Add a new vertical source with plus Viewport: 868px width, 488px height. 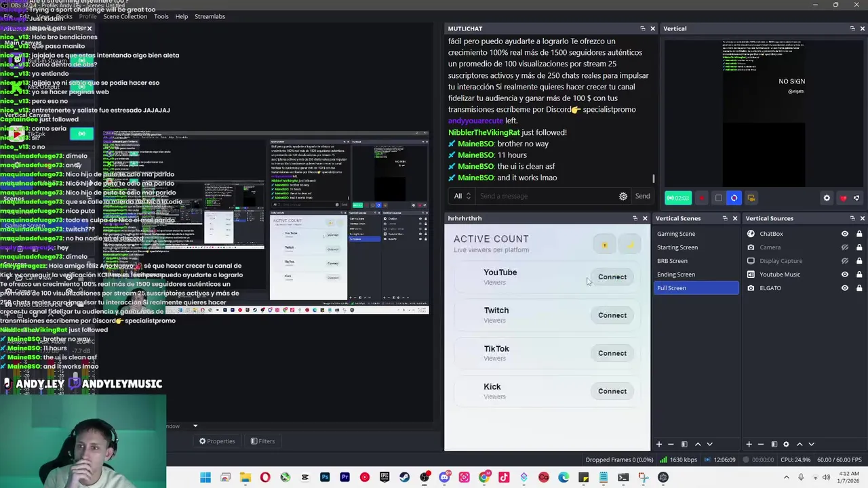point(749,444)
